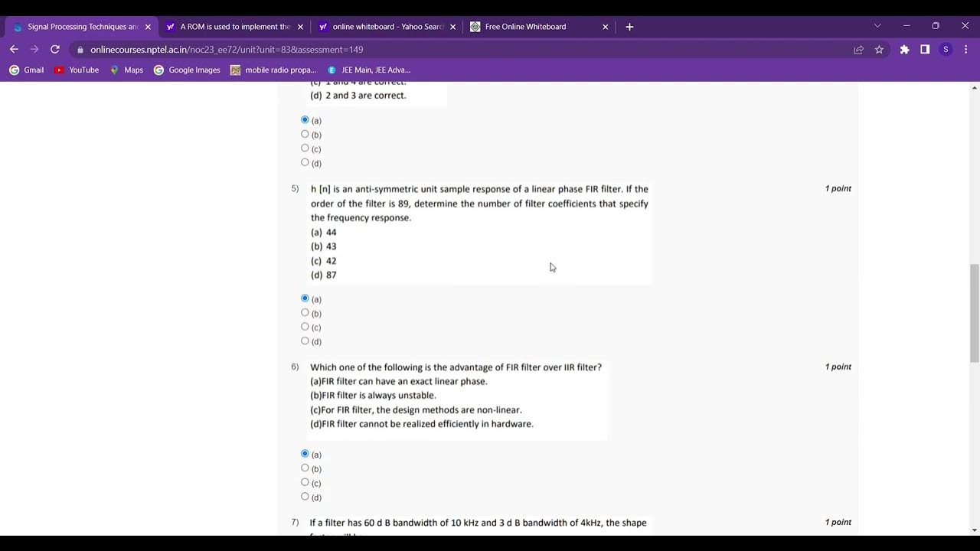980x551 pixels.
Task: Open a new tab with the plus button
Action: click(x=629, y=27)
